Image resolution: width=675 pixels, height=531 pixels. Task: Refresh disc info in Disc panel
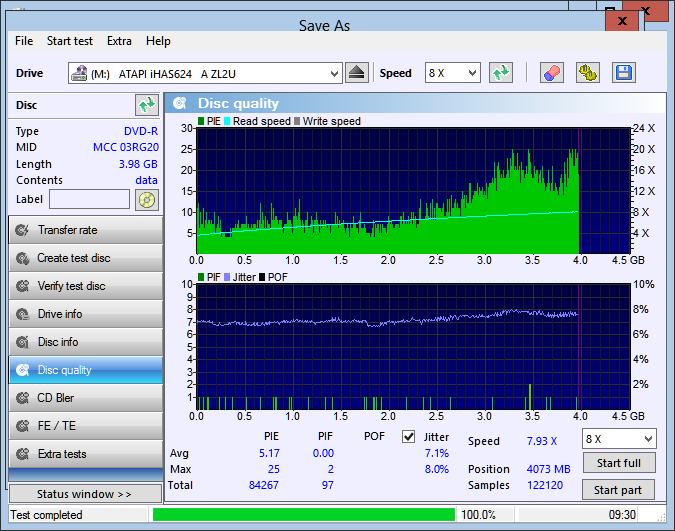147,105
